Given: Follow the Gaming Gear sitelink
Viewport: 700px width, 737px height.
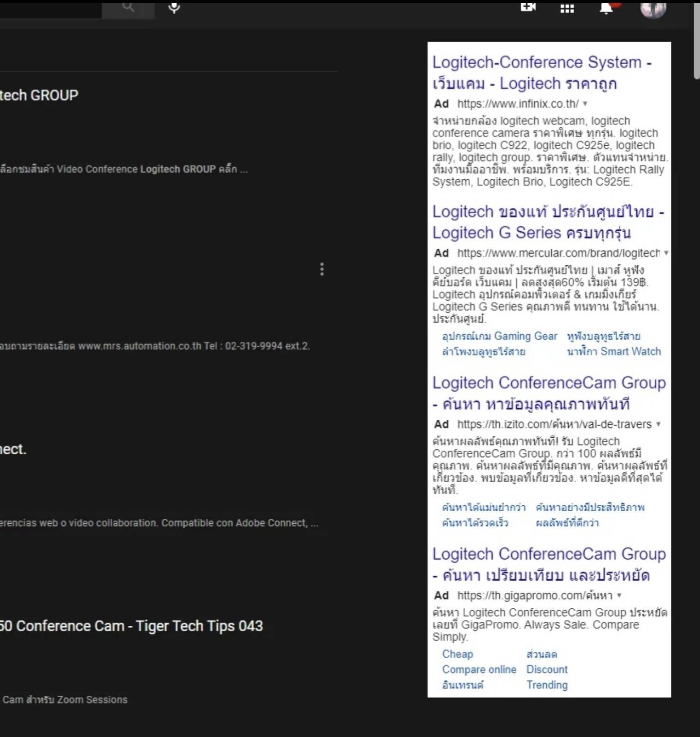Looking at the screenshot, I should pyautogui.click(x=500, y=336).
